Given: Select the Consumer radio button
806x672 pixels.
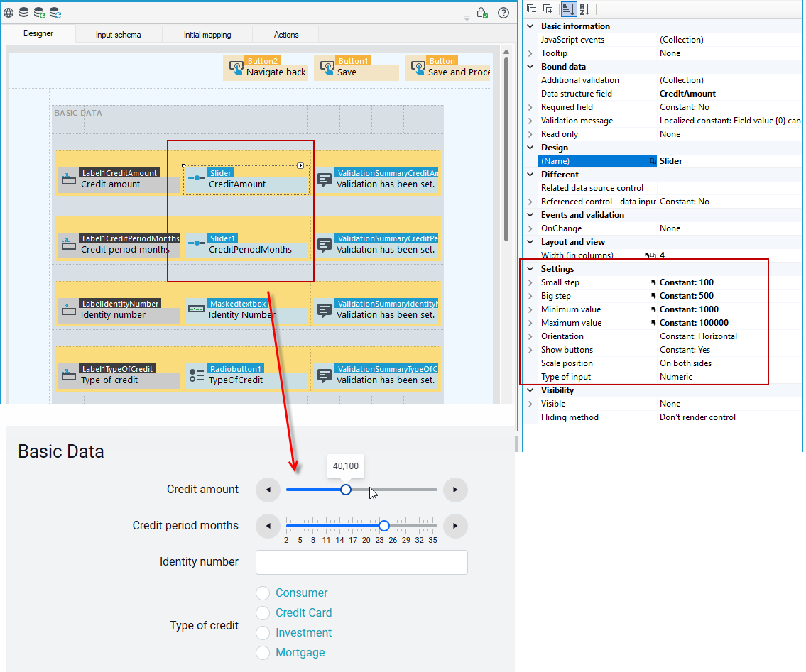Looking at the screenshot, I should click(x=263, y=593).
